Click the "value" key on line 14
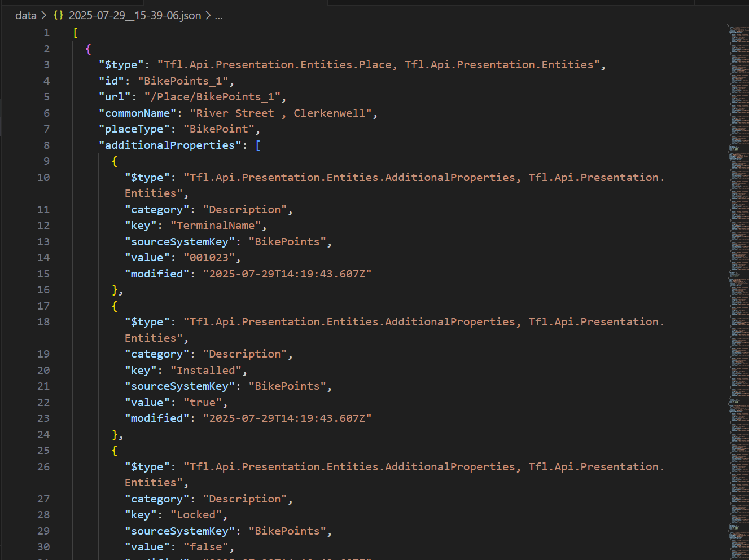This screenshot has height=560, width=749. coord(147,258)
